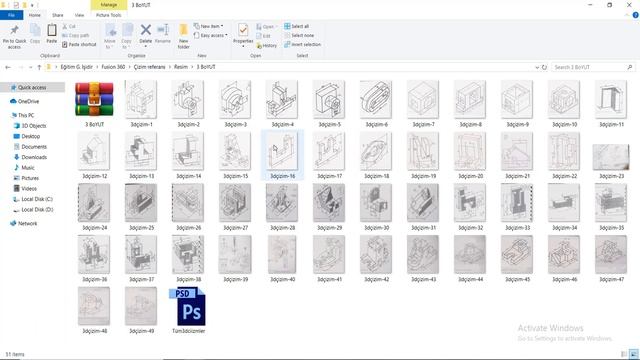Viewport: 640px width, 360px height.
Task: Select the Tüm3dcizimler PSD file
Action: click(x=188, y=310)
